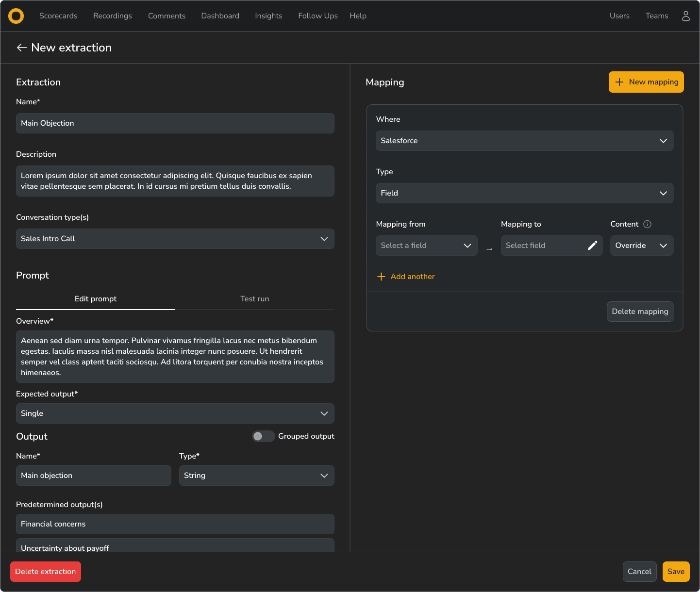Click the orange circle app logo

coord(16,16)
